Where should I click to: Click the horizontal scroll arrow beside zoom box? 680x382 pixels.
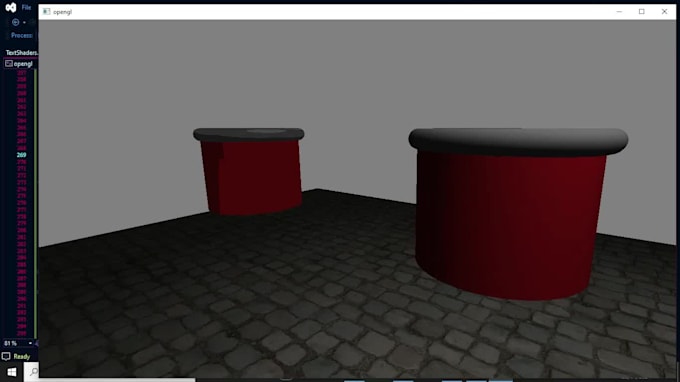coord(36,343)
